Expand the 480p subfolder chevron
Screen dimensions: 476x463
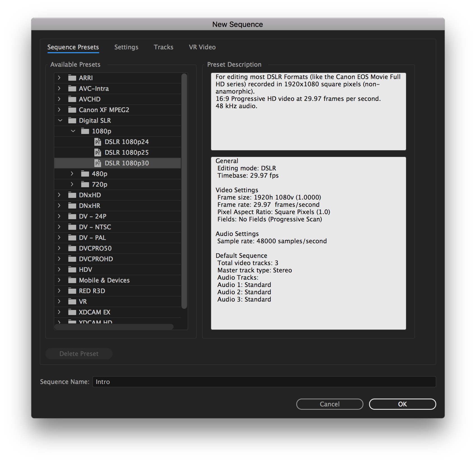pos(72,174)
